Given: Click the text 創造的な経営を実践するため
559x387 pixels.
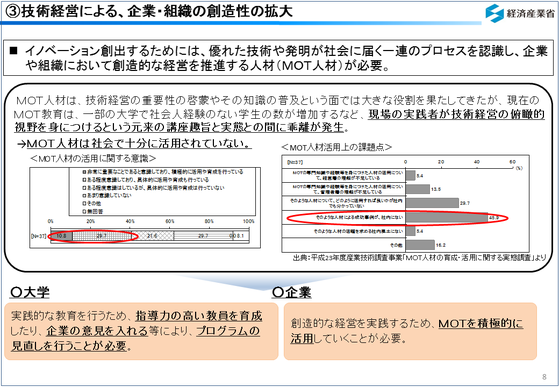Looking at the screenshot, I should (x=361, y=324).
